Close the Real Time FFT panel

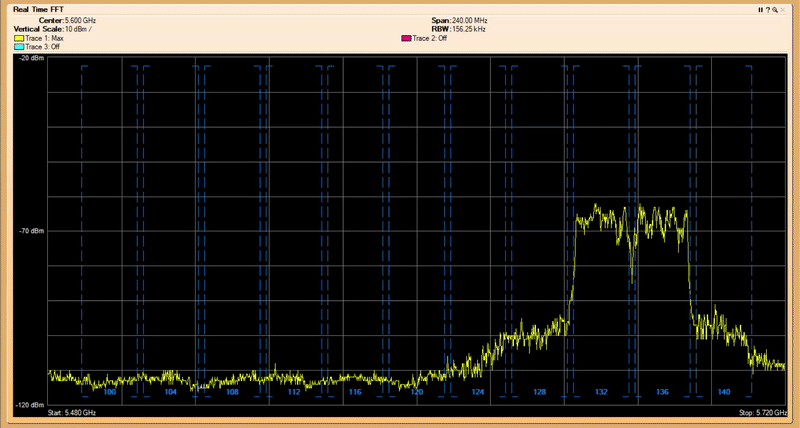(783, 10)
